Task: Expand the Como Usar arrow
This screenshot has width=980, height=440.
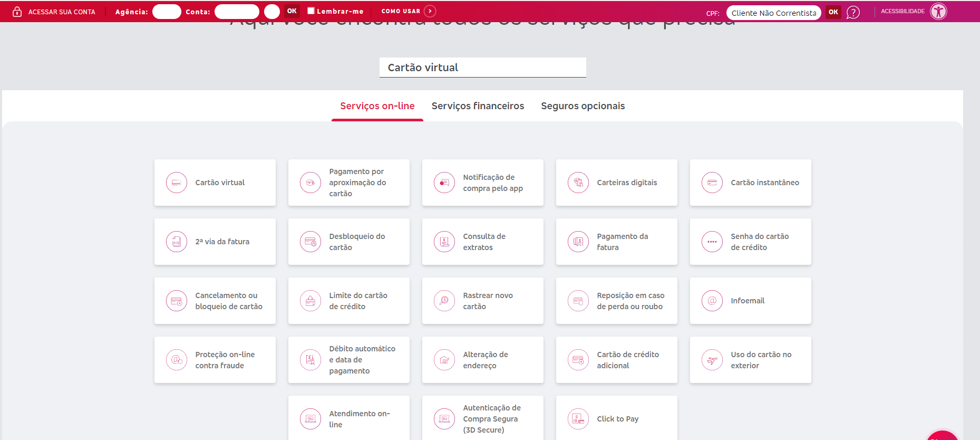Action: coord(430,11)
